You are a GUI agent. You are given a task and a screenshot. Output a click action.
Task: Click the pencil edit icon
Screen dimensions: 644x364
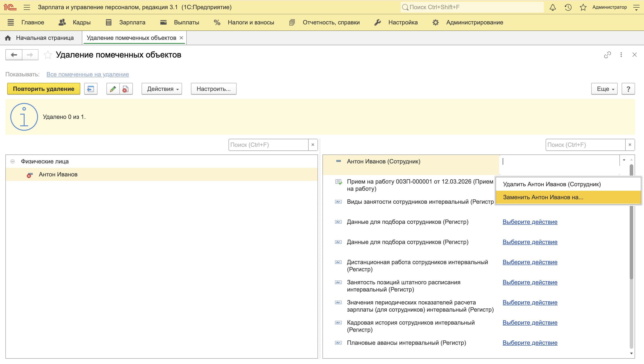click(113, 89)
